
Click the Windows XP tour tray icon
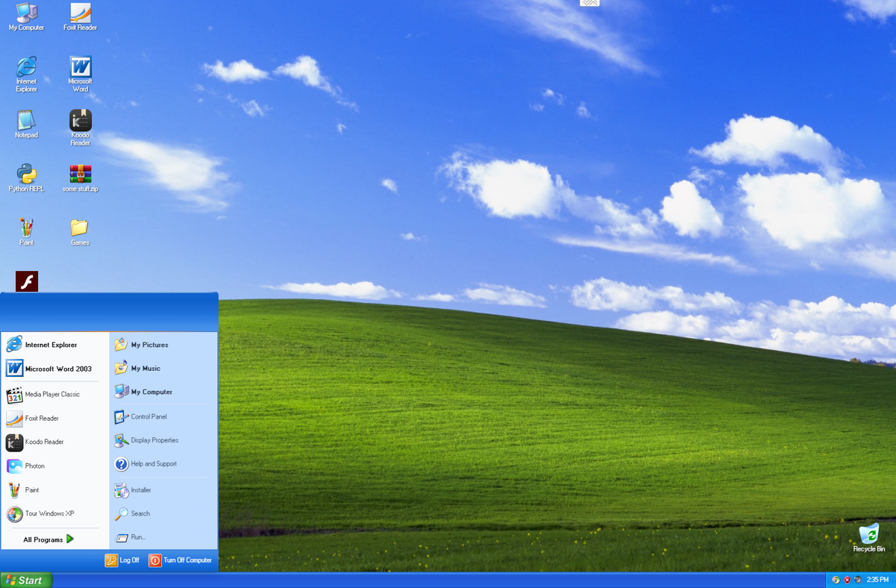pyautogui.click(x=836, y=580)
